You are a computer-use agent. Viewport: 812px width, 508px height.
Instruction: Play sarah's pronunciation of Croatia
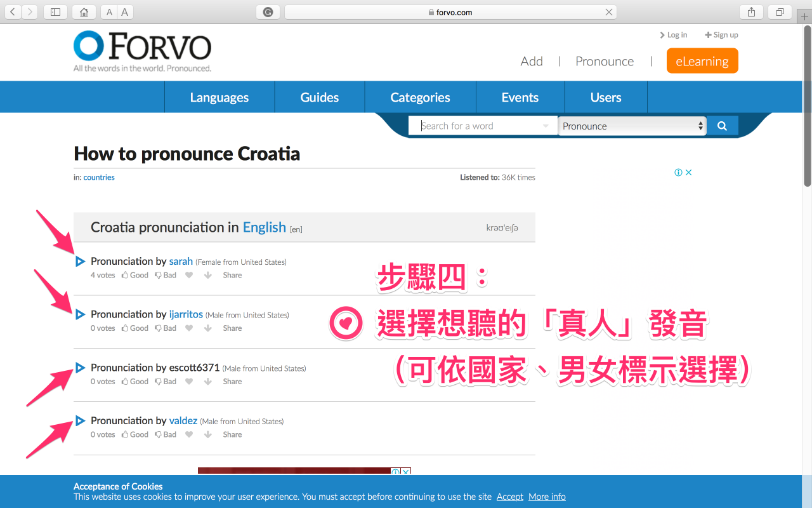(x=80, y=262)
